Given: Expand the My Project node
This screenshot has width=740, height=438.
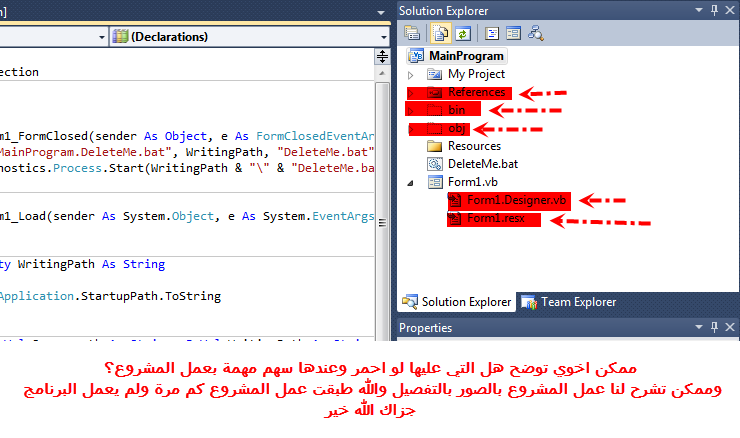Looking at the screenshot, I should tap(410, 75).
